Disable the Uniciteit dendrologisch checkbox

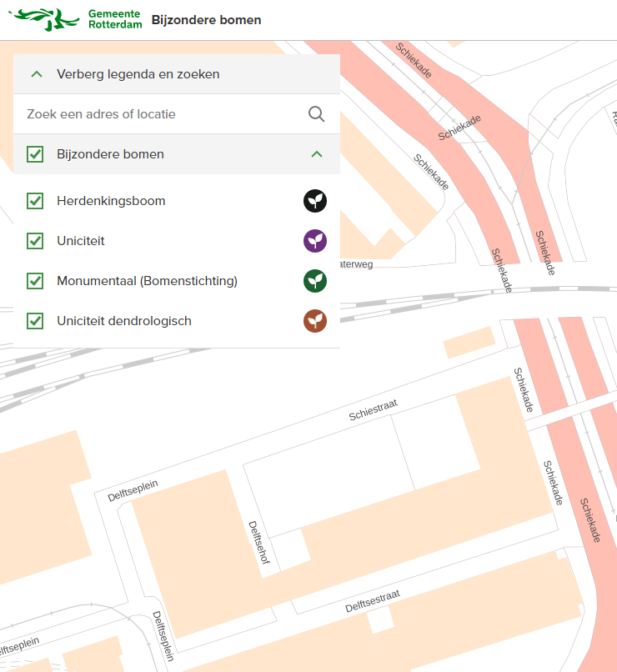click(35, 321)
